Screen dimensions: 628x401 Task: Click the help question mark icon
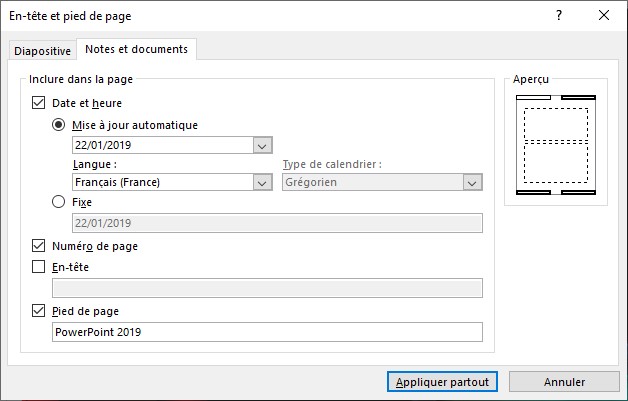(558, 16)
